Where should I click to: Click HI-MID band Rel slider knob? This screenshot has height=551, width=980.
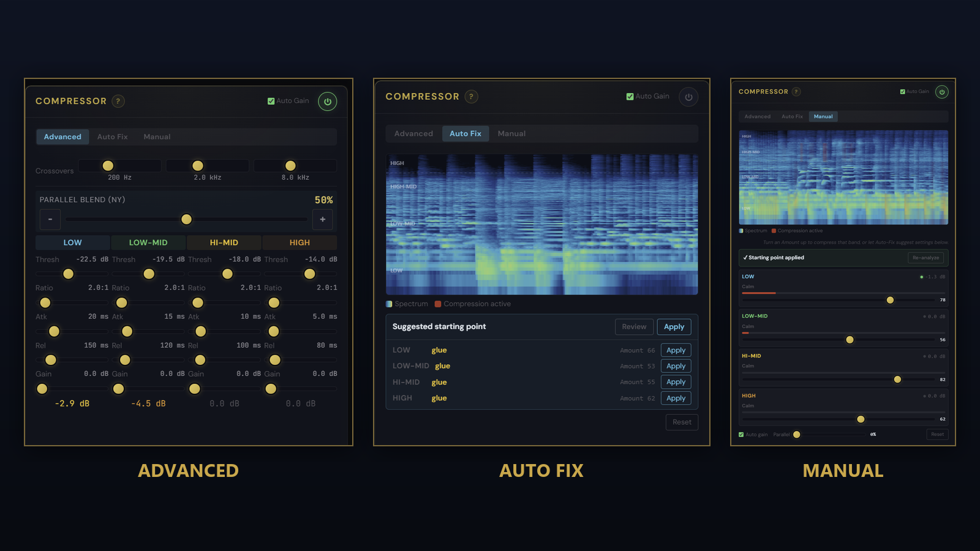[200, 360]
